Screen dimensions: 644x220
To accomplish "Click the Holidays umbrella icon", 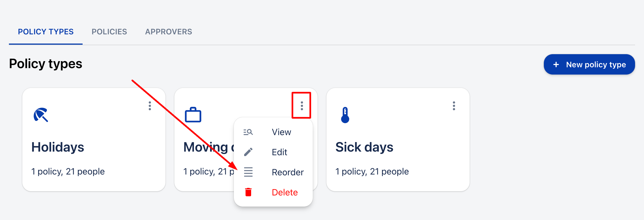I will coord(41,115).
